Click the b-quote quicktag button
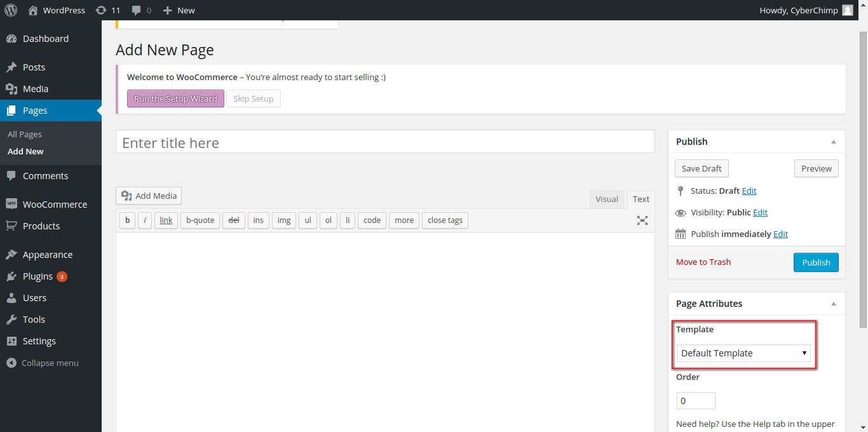 (200, 220)
